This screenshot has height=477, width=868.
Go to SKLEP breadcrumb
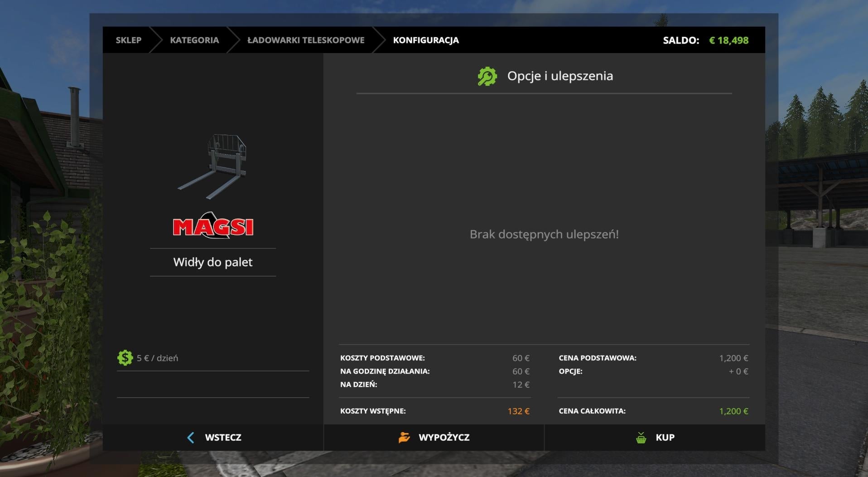pos(129,40)
